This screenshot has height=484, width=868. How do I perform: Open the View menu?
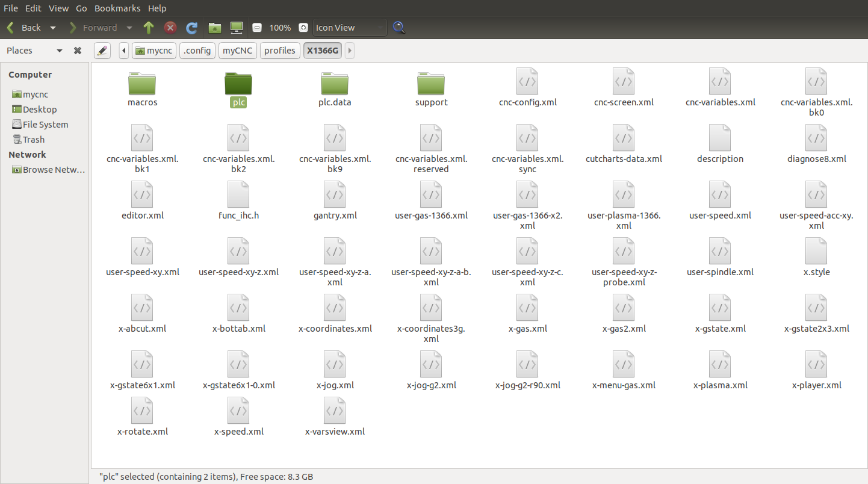coord(58,8)
